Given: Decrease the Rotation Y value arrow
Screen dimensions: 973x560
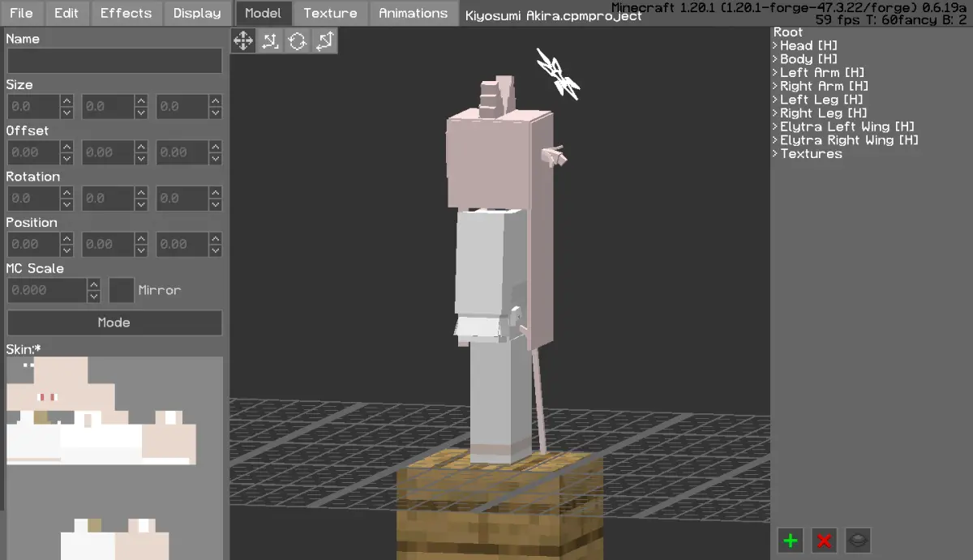Looking at the screenshot, I should coord(141,205).
